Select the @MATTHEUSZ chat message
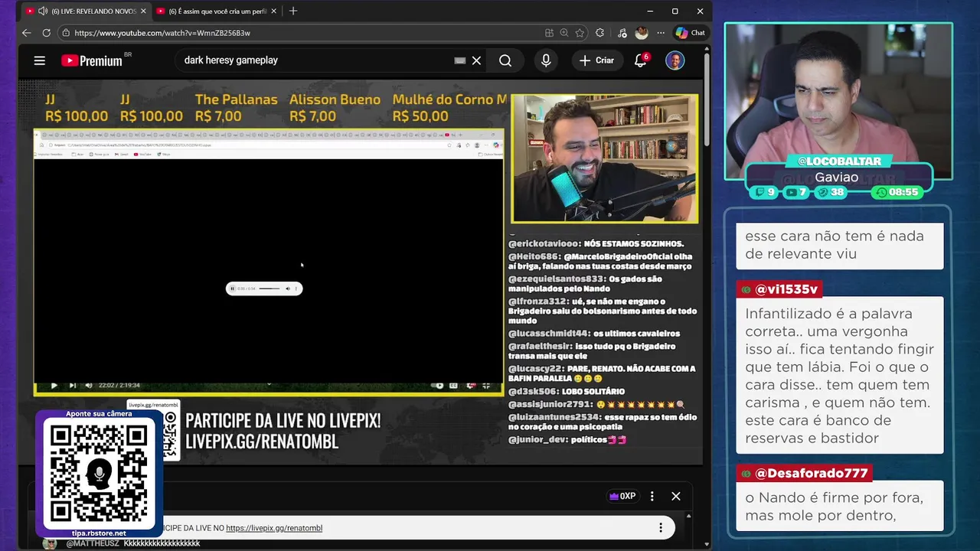The image size is (980, 551). point(133,543)
